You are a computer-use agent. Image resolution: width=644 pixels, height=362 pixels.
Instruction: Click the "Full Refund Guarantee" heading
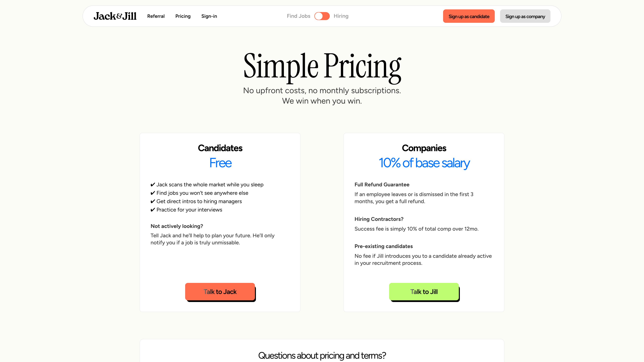382,185
